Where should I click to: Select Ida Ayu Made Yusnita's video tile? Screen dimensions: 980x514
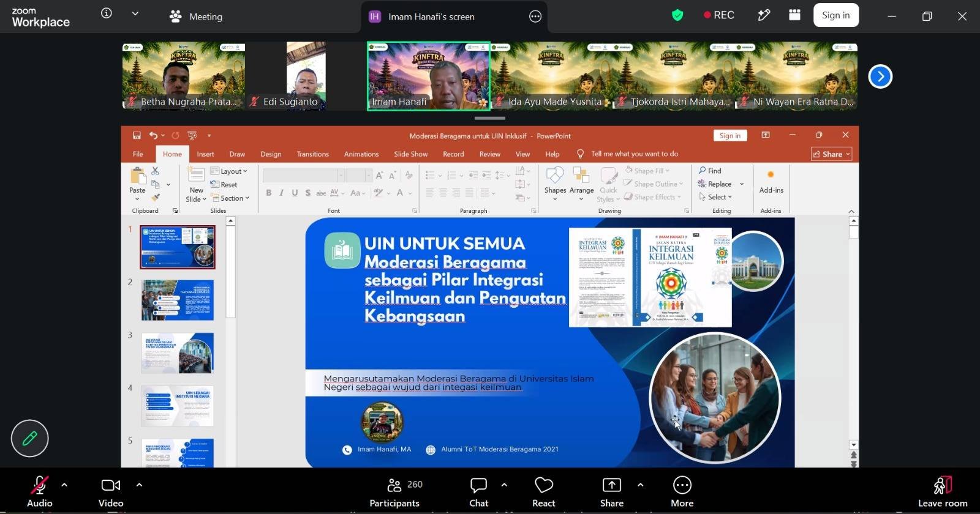point(551,76)
